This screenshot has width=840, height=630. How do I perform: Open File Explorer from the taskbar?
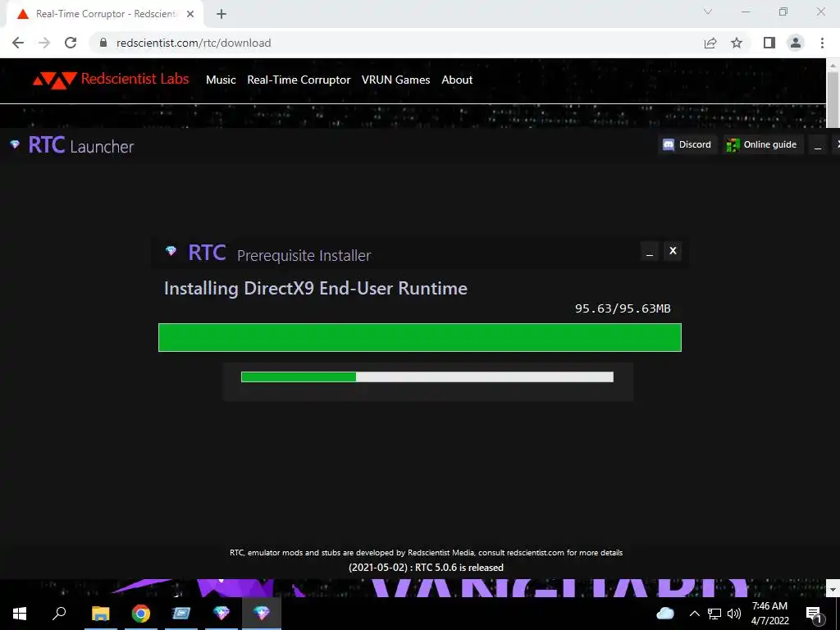(100, 614)
